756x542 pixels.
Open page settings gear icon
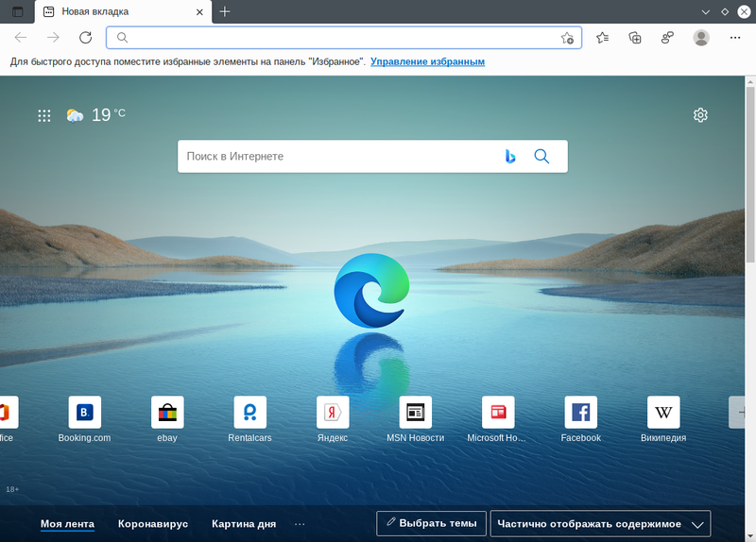coord(700,115)
